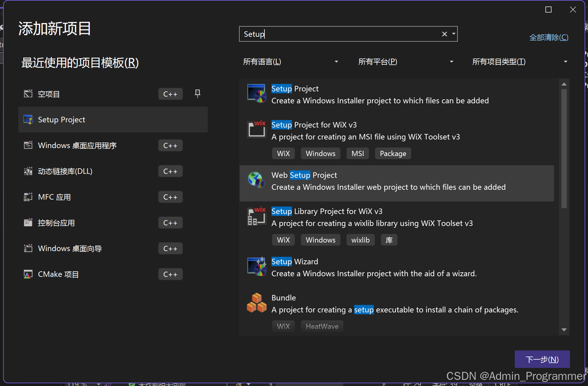Click the WiX tag under Bundle
The image size is (588, 386).
point(283,326)
